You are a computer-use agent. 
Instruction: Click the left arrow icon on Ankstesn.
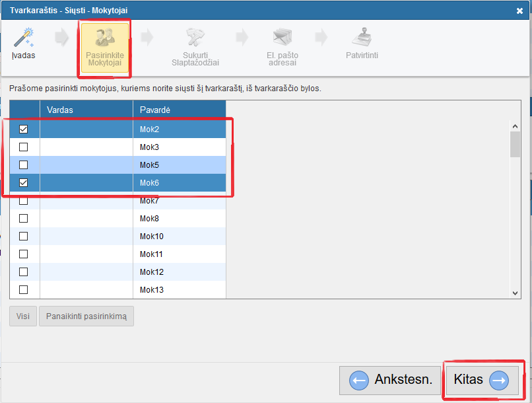pyautogui.click(x=358, y=380)
